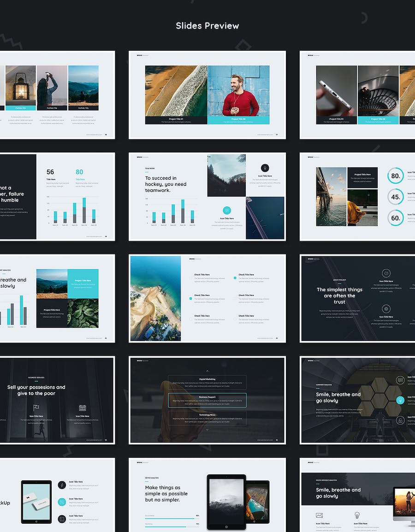Check the top-left empty Check Title box
The height and width of the screenshot is (532, 415).
click(191, 278)
